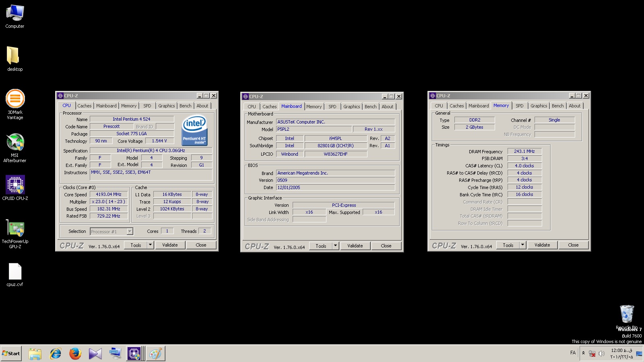Open Mainboard tab in first CPU-Z window
The height and width of the screenshot is (362, 644).
[106, 106]
